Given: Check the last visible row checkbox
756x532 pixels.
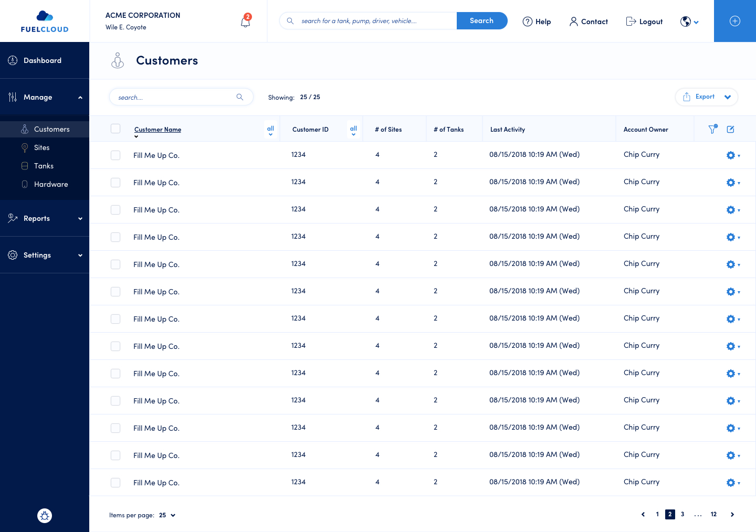Looking at the screenshot, I should click(115, 483).
